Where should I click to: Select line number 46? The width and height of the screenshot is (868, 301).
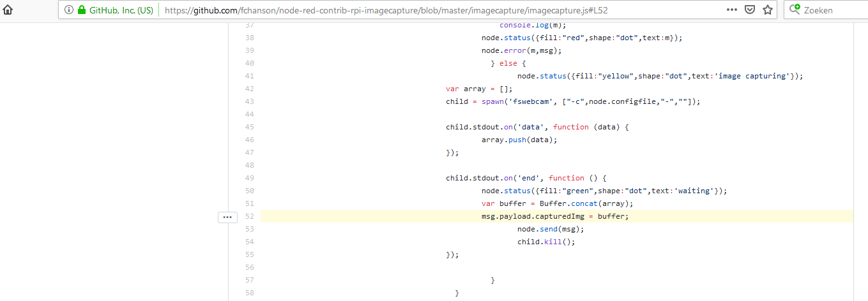click(249, 140)
